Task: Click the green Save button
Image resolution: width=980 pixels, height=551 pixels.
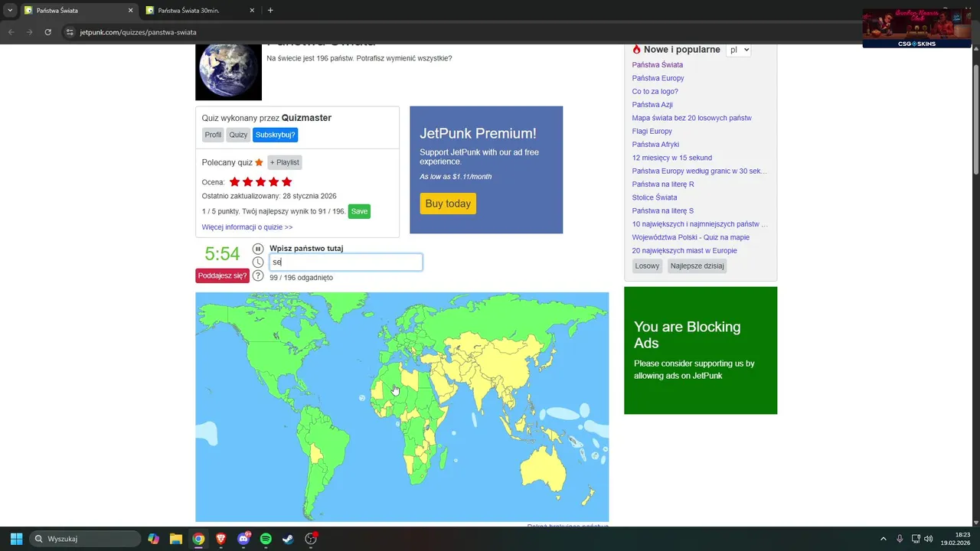Action: tap(359, 211)
